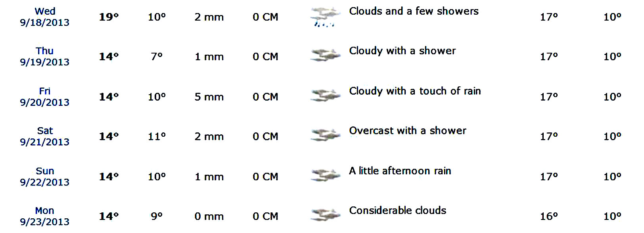This screenshot has height=233, width=644.
Task: Open the Sat 9/21/2013 date link
Action: click(x=45, y=136)
